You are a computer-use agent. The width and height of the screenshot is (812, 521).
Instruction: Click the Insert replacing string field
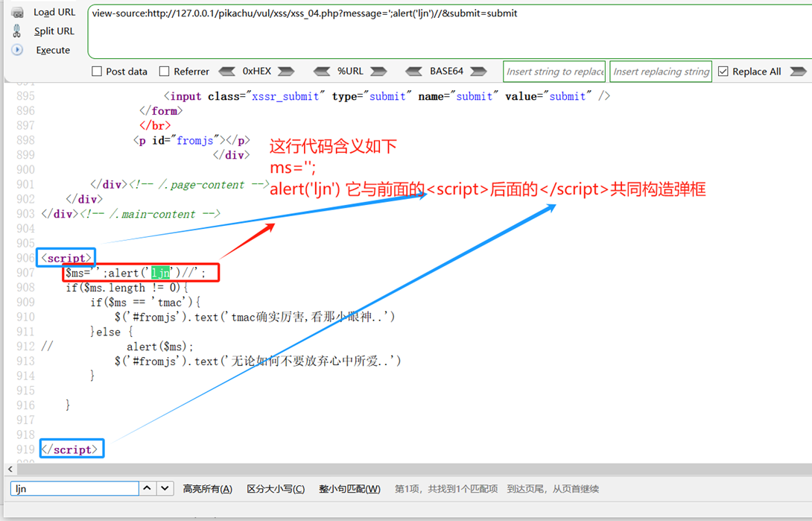661,72
